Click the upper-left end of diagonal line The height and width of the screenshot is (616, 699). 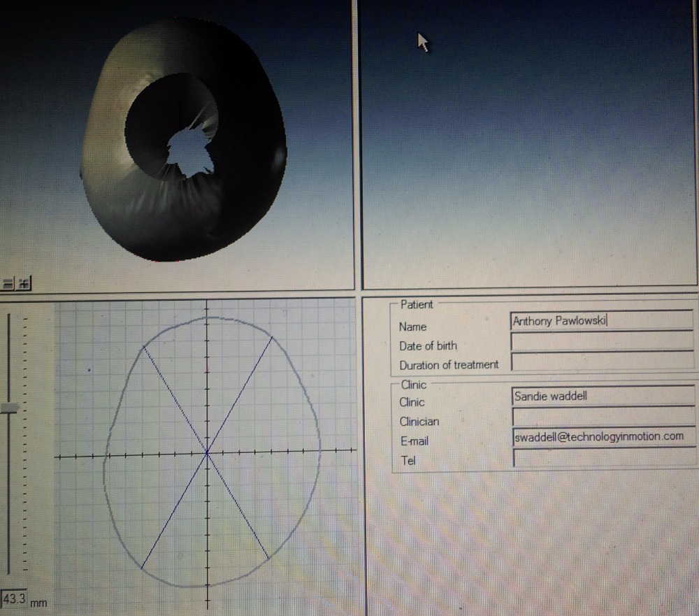(143, 346)
